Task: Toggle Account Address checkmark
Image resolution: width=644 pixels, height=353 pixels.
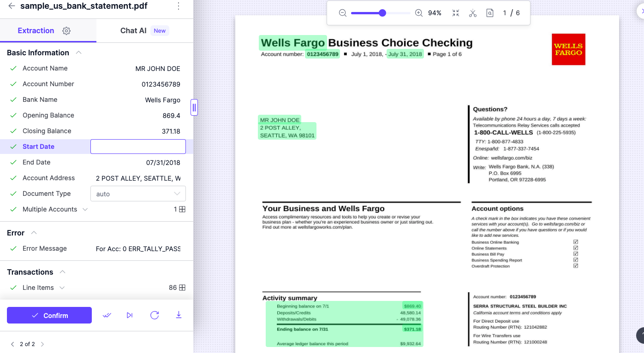Action: pyautogui.click(x=13, y=178)
